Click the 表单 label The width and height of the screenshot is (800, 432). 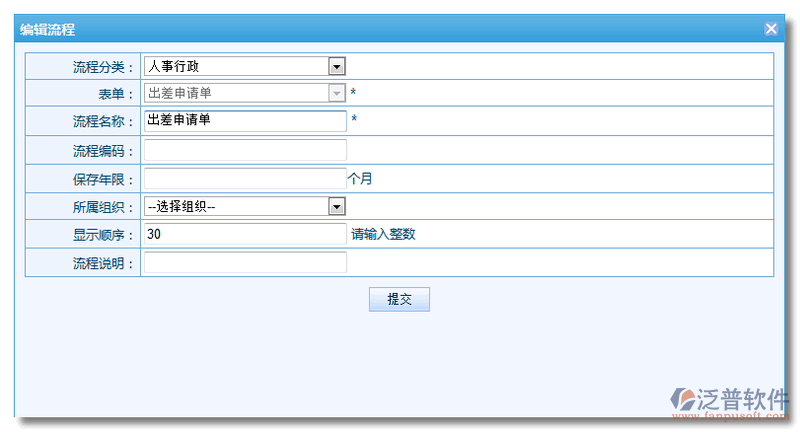[x=116, y=94]
